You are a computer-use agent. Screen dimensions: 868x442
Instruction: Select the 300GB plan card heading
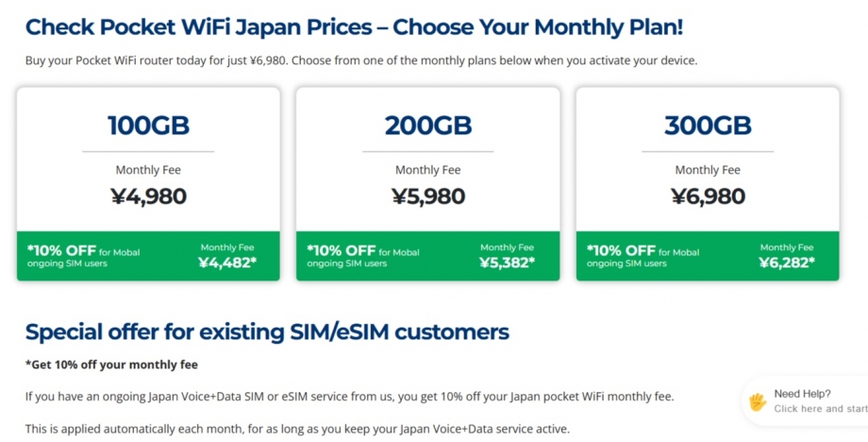click(708, 126)
